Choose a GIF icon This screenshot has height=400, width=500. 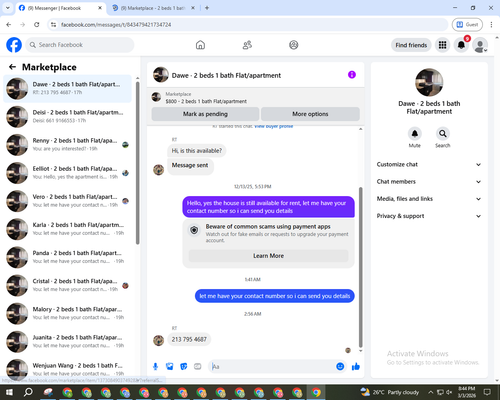pos(198,367)
